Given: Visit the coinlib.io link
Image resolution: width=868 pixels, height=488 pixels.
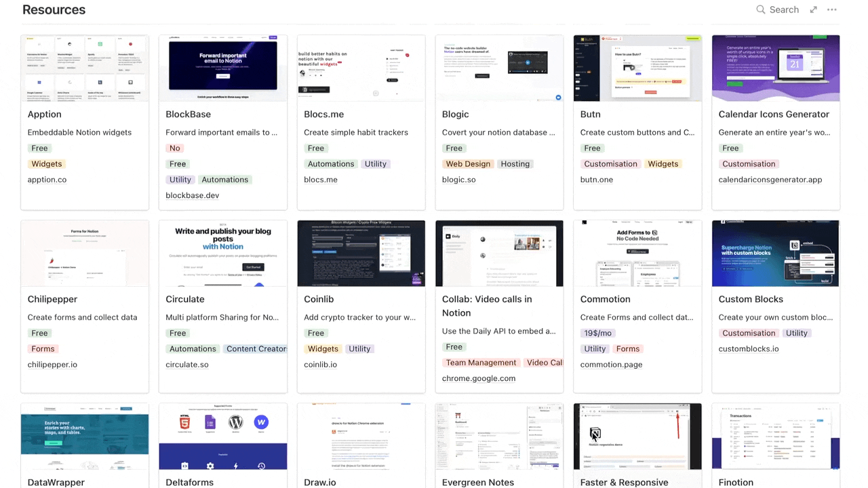Looking at the screenshot, I should [x=321, y=365].
